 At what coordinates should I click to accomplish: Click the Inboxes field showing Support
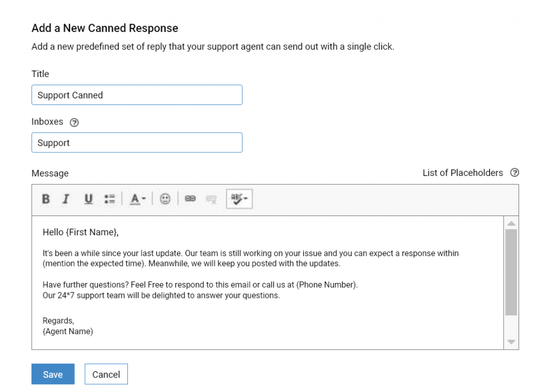137,143
